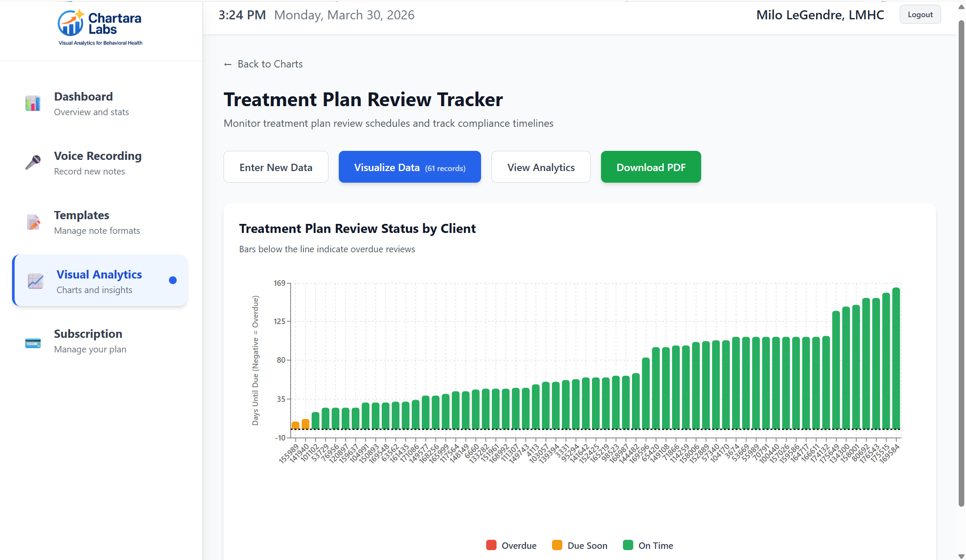Select the Overdue red legend swatch
This screenshot has width=966, height=560.
491,545
